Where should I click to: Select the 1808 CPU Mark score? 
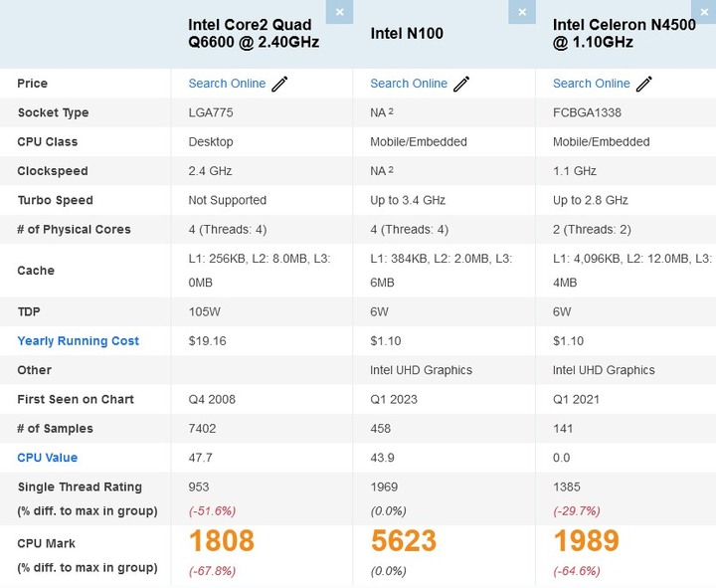pos(222,541)
